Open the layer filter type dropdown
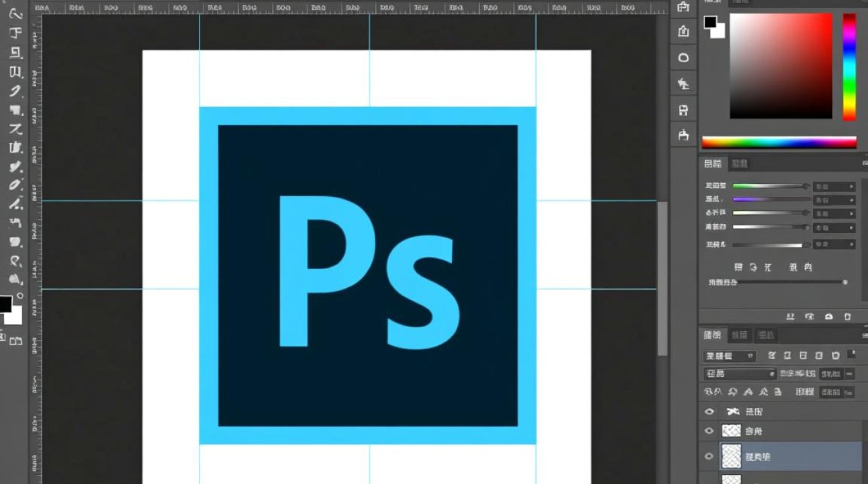Image resolution: width=868 pixels, height=484 pixels. click(x=730, y=356)
